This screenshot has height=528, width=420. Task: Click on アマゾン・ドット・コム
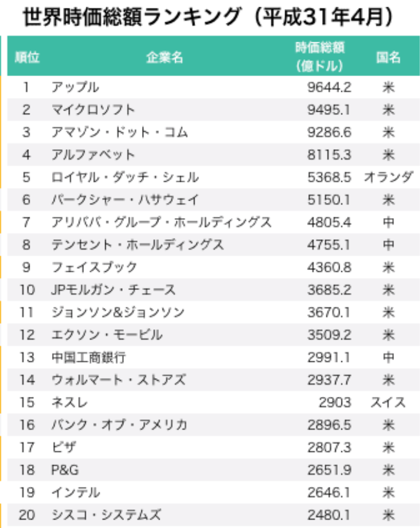tap(120, 132)
